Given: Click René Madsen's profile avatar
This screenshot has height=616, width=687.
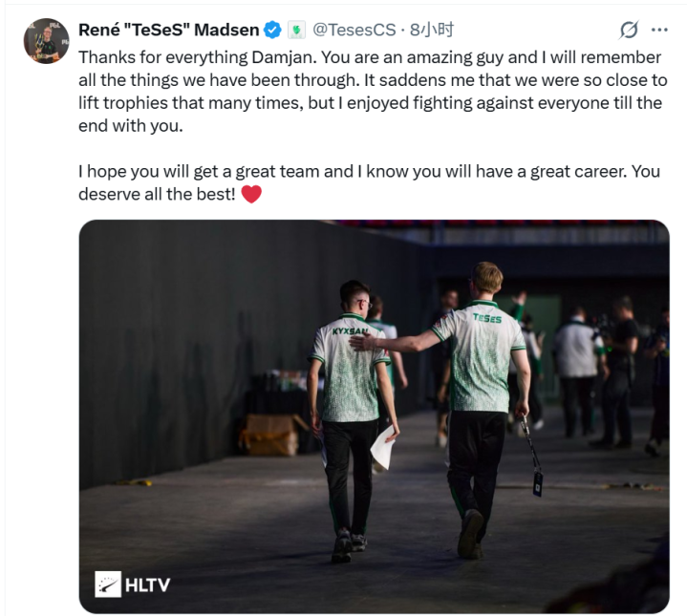Looking at the screenshot, I should click(x=46, y=40).
